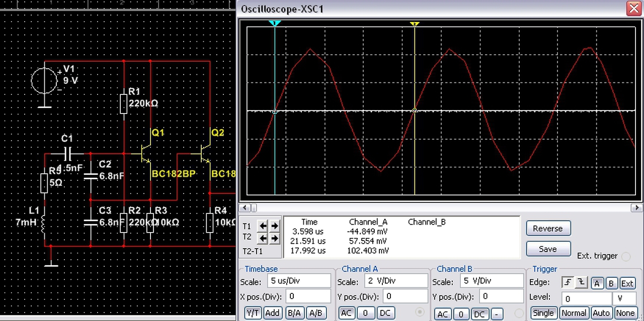Move cursor T1 left with its arrow
The width and height of the screenshot is (644, 321).
(x=263, y=226)
